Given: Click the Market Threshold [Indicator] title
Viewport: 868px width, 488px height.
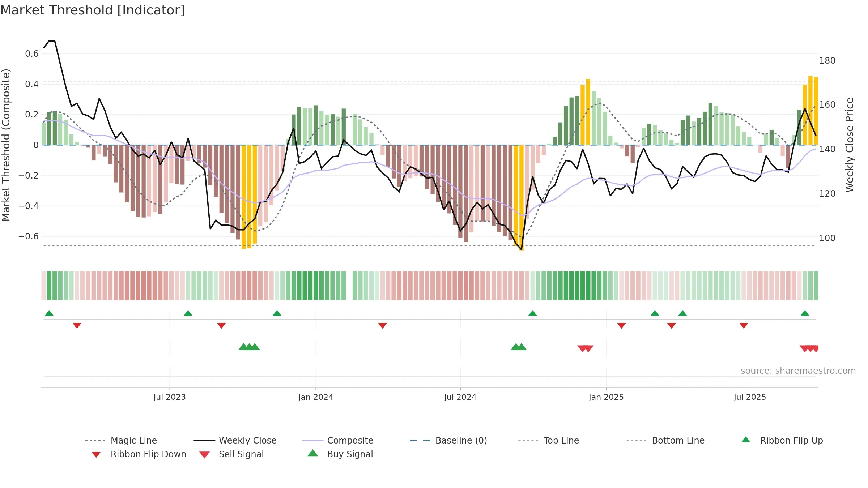Looking at the screenshot, I should (x=93, y=10).
